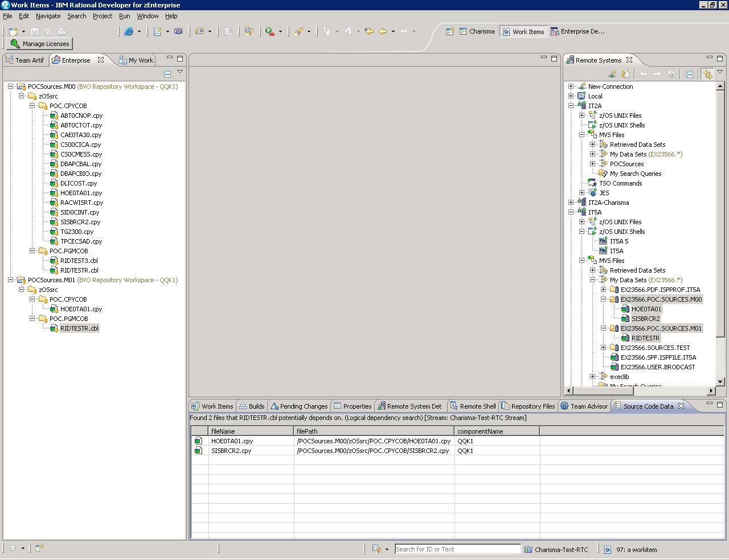The height and width of the screenshot is (560, 729).
Task: Click Refresh icon in Remote Systems toolbar
Action: click(x=625, y=74)
